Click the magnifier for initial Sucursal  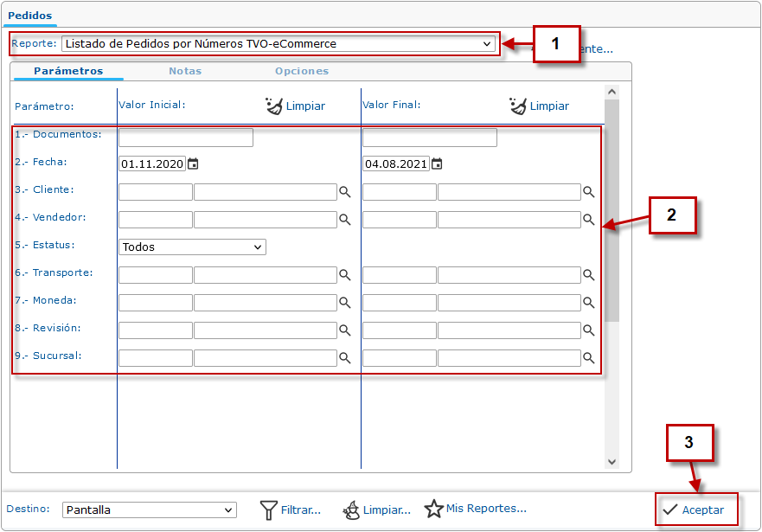(x=344, y=358)
